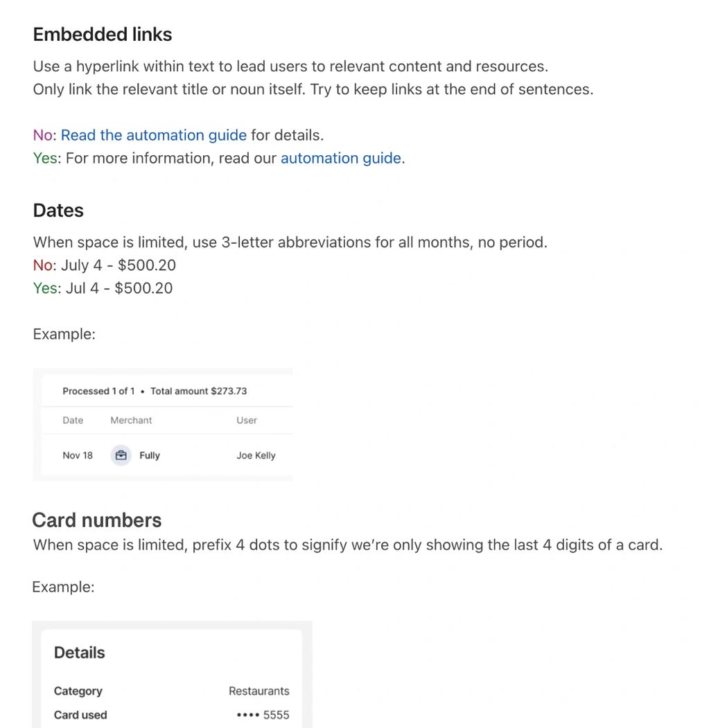
Task: Follow the automation guide link in the Yes example
Action: tap(340, 158)
